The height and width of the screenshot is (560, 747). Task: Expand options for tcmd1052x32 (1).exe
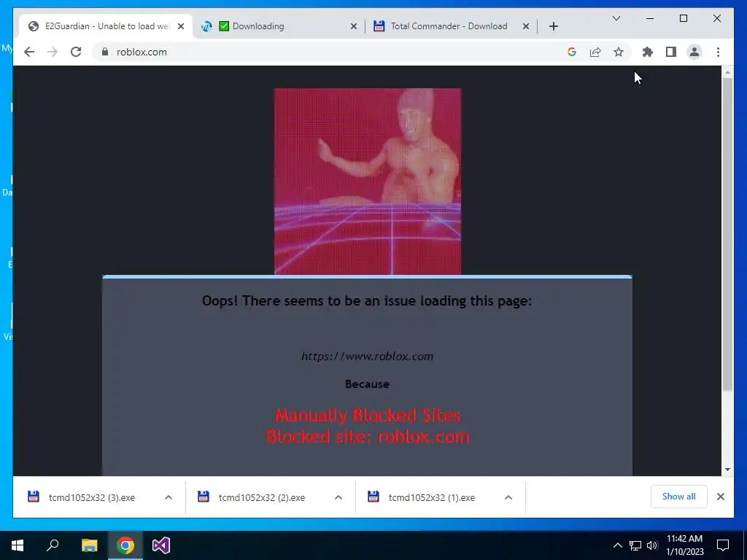[508, 497]
